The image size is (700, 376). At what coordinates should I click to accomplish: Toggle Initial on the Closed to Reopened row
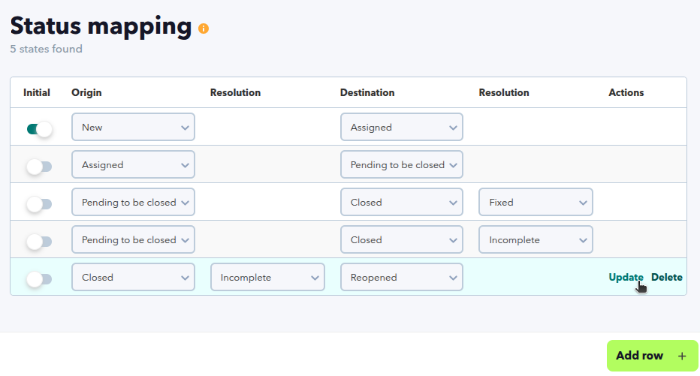[39, 280]
